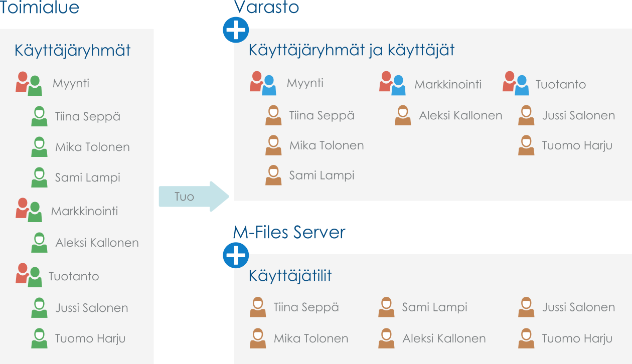
Task: Click Aleksi Kallonen under Varasto Markkinointi
Action: coord(460,116)
